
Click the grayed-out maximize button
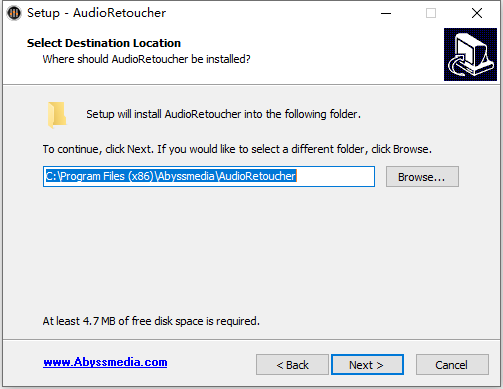431,13
